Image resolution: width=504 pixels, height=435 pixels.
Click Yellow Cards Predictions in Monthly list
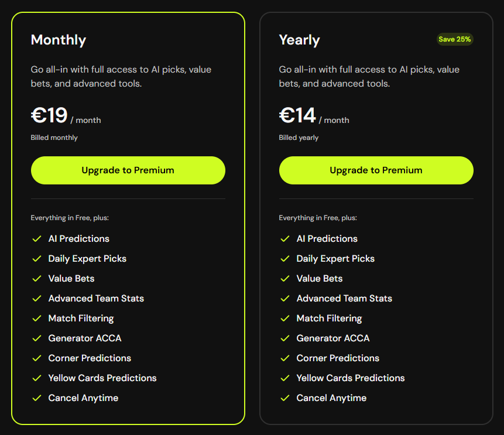(x=102, y=378)
